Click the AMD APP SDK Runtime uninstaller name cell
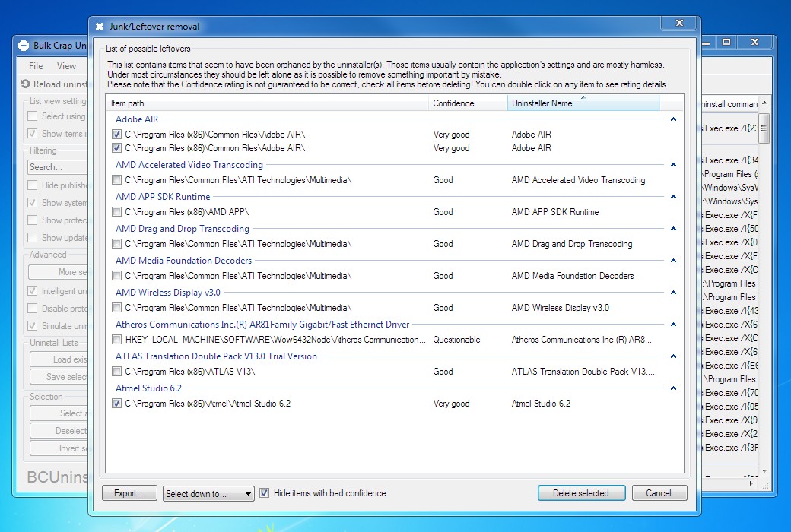791x532 pixels. (x=555, y=212)
